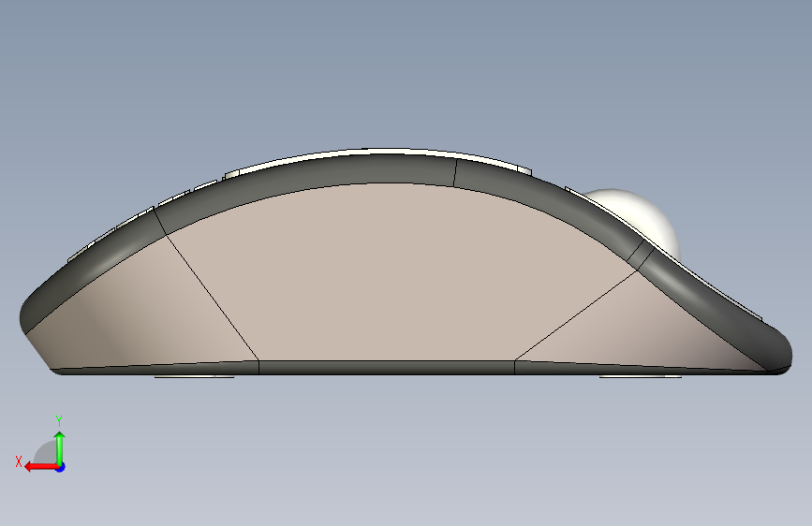The width and height of the screenshot is (812, 526).
Task: Select the dark center bottom base strip
Action: coord(386,367)
